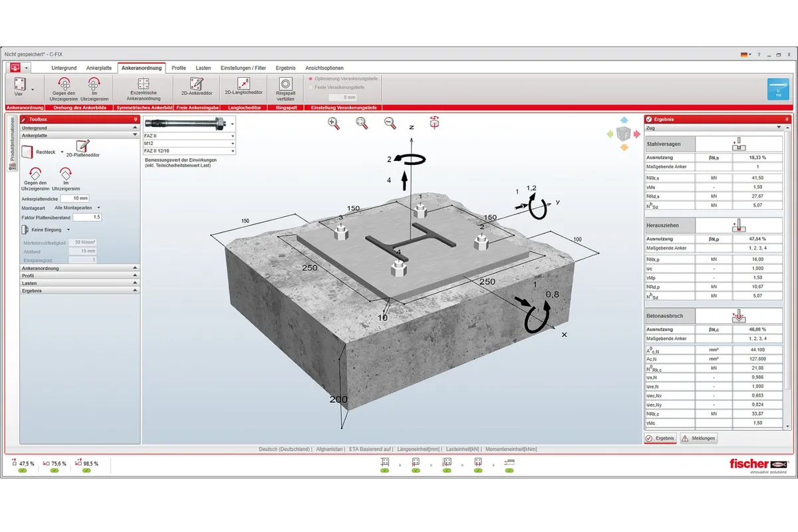The image size is (798, 532).
Task: Click the Meldungen button
Action: (x=698, y=438)
